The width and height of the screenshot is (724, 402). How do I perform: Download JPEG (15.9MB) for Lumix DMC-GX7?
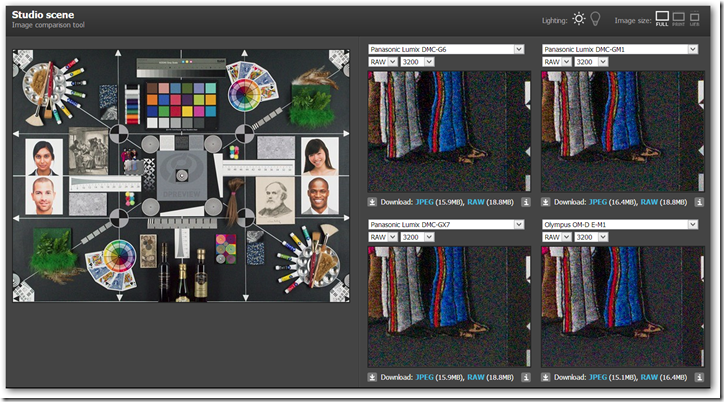[x=424, y=378]
